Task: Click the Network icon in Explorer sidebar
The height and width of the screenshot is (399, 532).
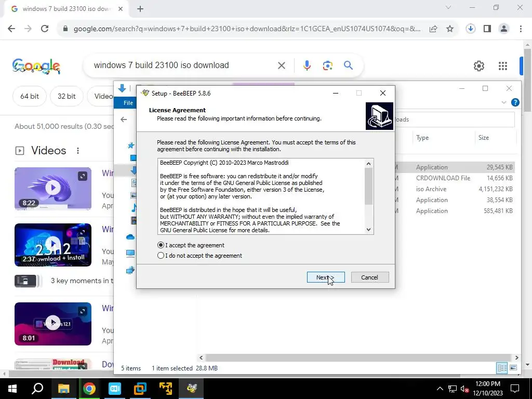Action: coord(130,270)
